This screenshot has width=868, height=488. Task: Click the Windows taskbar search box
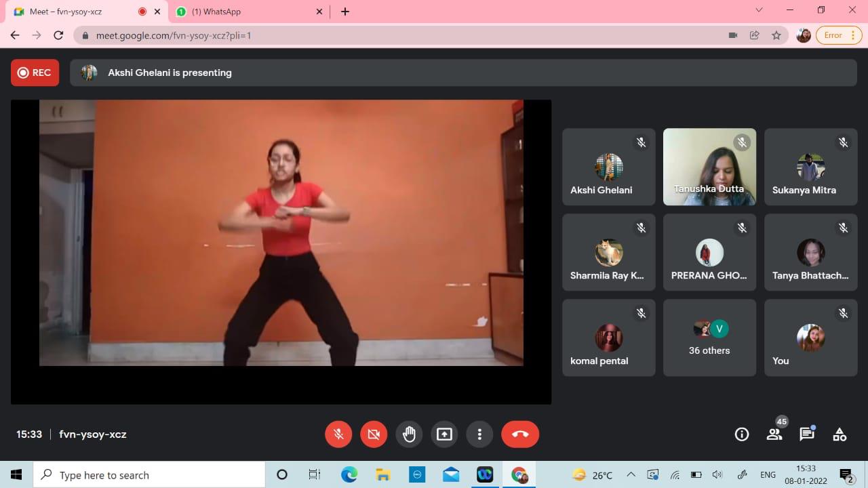tap(149, 475)
